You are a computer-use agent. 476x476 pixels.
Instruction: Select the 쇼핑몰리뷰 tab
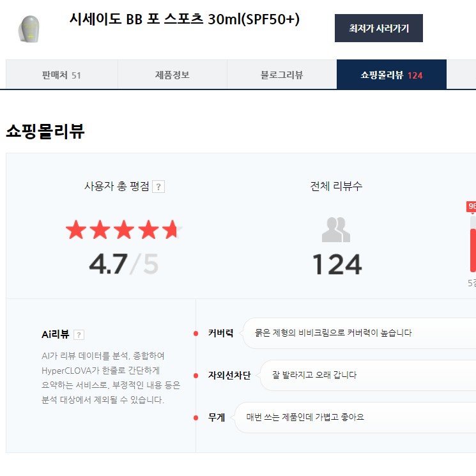click(391, 75)
